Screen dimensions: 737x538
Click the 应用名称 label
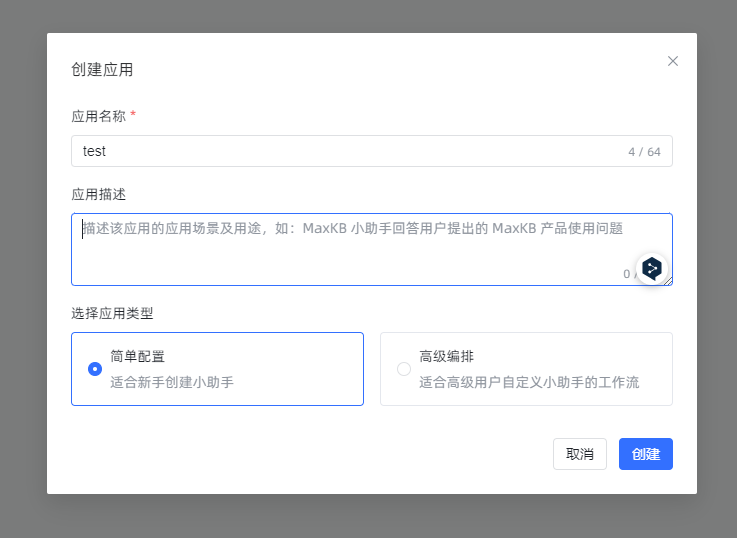coord(98,116)
